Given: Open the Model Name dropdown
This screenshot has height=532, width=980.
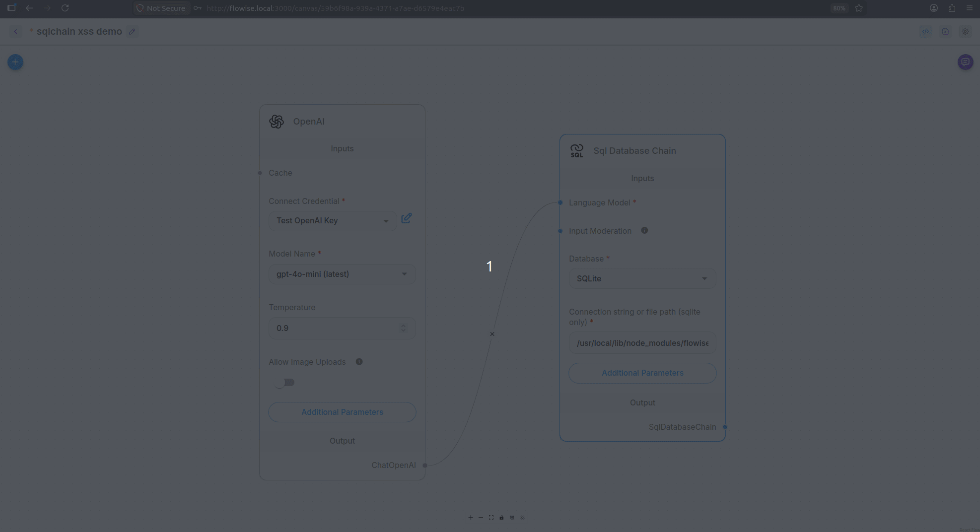Looking at the screenshot, I should 342,274.
